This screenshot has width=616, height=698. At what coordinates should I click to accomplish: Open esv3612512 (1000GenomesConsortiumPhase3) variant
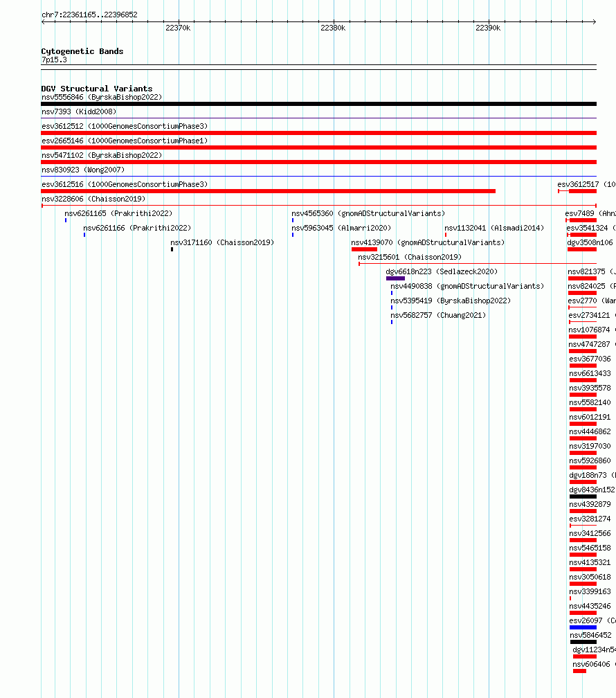point(125,127)
